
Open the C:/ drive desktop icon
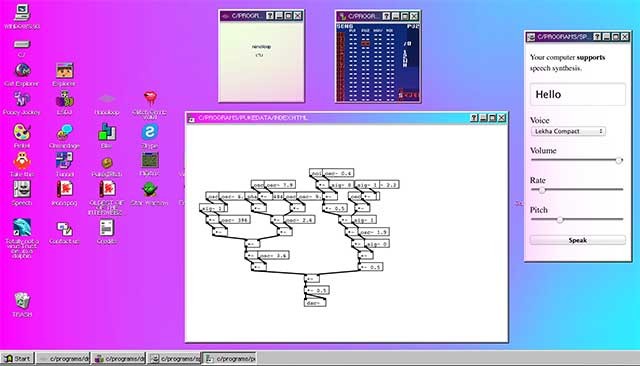22,44
